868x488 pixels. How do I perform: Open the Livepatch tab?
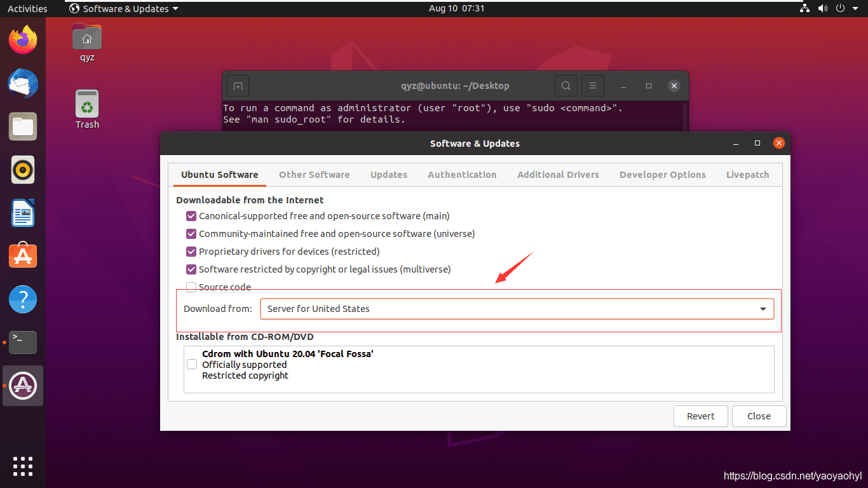pyautogui.click(x=748, y=175)
